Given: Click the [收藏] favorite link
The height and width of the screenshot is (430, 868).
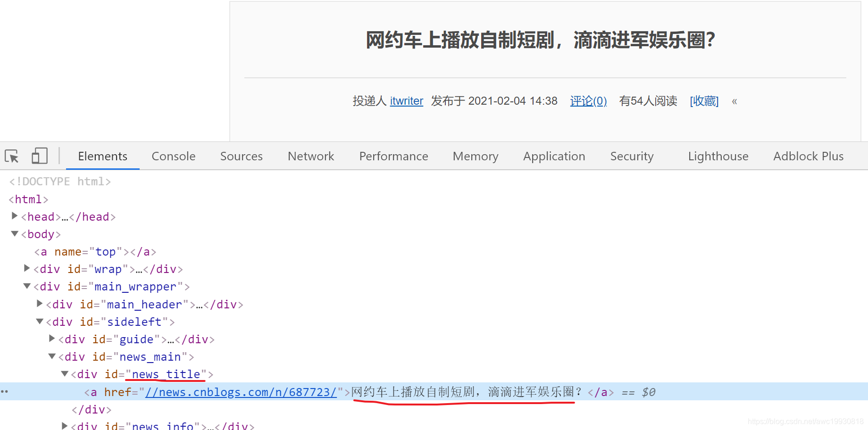Looking at the screenshot, I should point(704,101).
